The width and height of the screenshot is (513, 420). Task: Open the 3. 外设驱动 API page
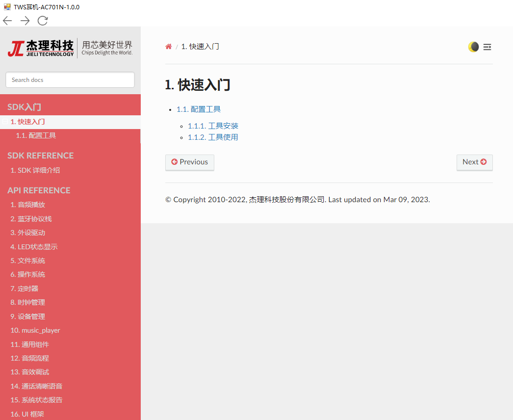tap(28, 233)
